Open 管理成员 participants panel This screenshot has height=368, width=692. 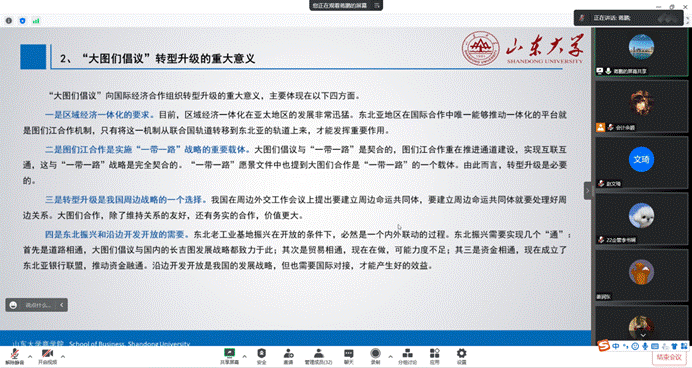click(x=318, y=357)
